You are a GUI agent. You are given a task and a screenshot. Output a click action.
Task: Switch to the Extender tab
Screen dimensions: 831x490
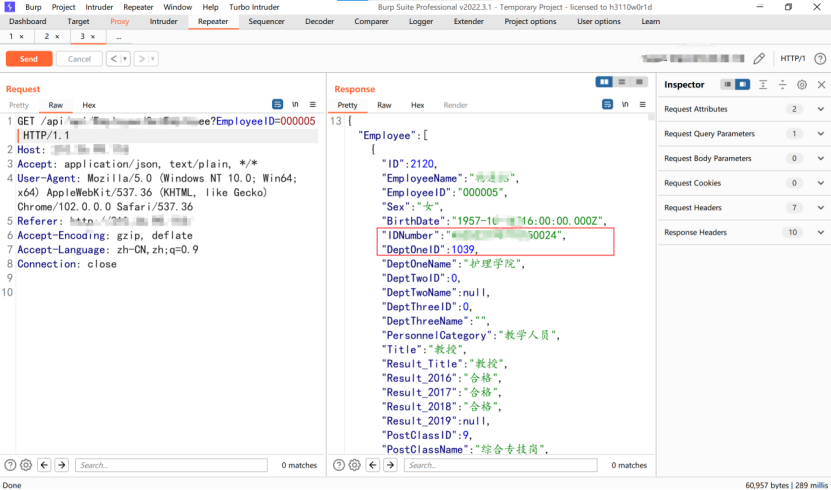point(468,21)
